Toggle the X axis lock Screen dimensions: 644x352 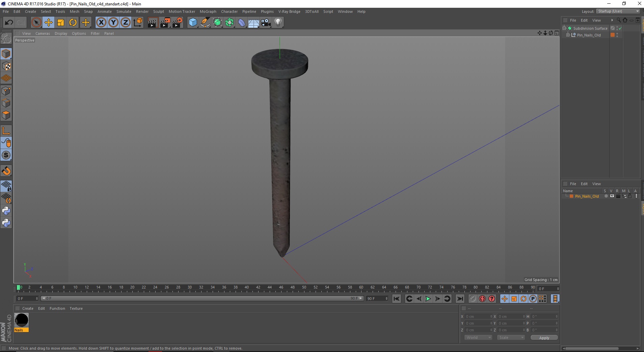[101, 23]
